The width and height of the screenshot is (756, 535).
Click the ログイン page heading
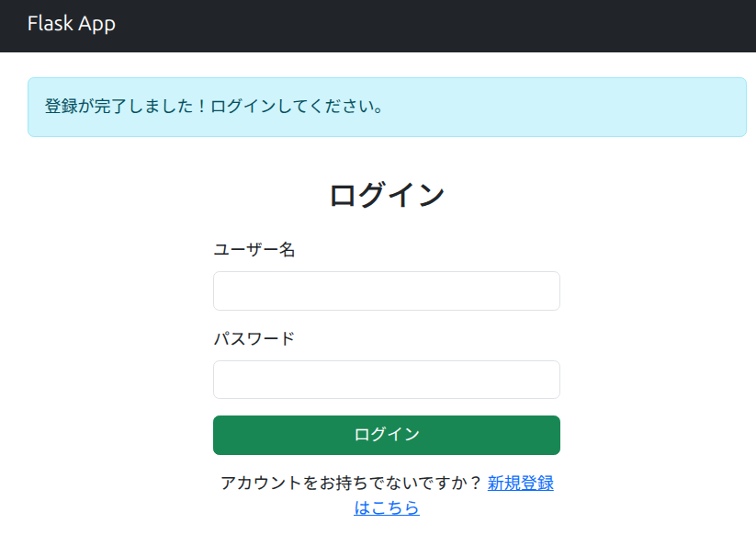coord(387,195)
